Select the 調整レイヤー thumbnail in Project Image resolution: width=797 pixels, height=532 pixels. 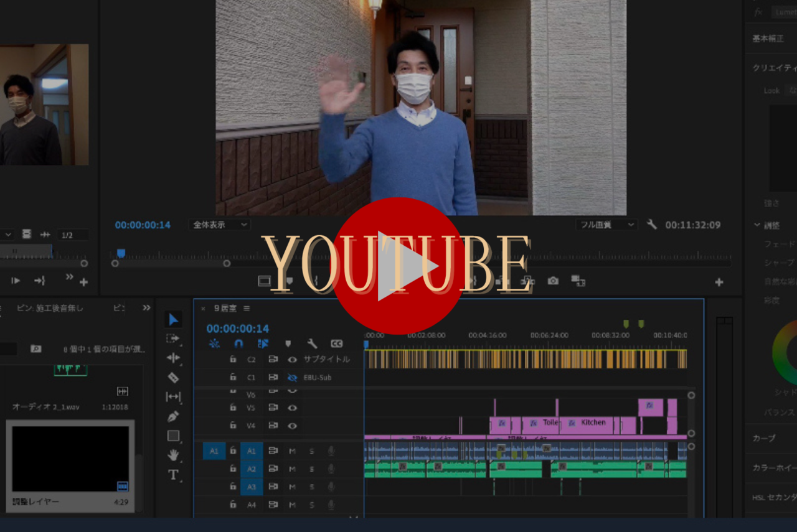[70, 459]
